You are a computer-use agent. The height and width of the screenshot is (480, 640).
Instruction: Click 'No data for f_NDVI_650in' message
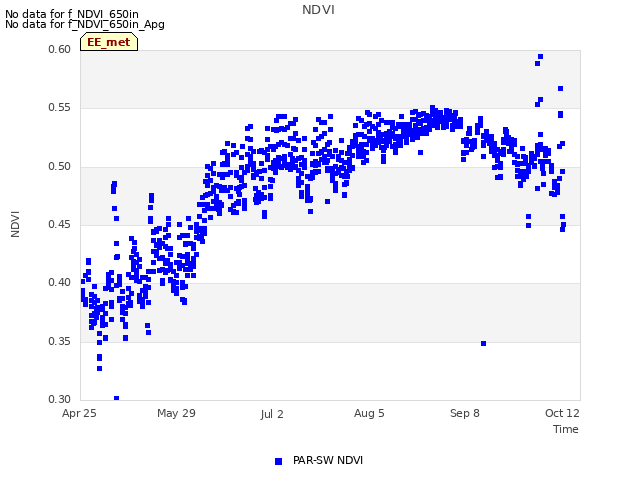pyautogui.click(x=72, y=14)
